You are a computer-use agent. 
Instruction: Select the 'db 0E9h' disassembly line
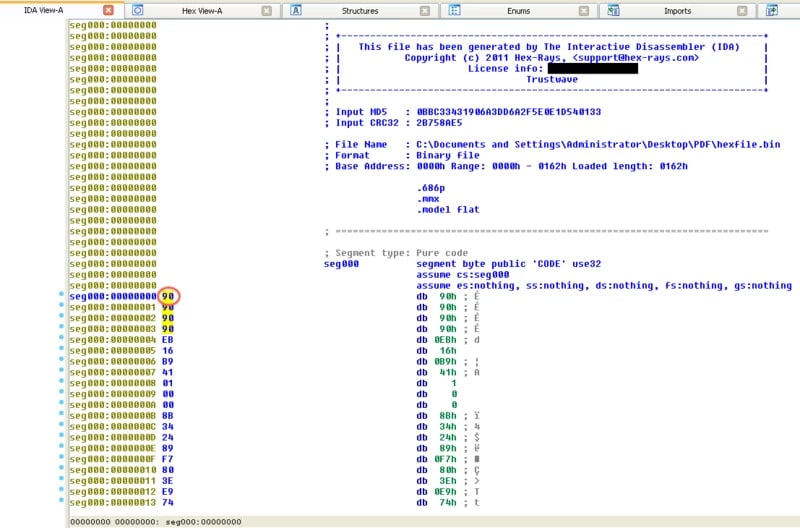[435, 491]
